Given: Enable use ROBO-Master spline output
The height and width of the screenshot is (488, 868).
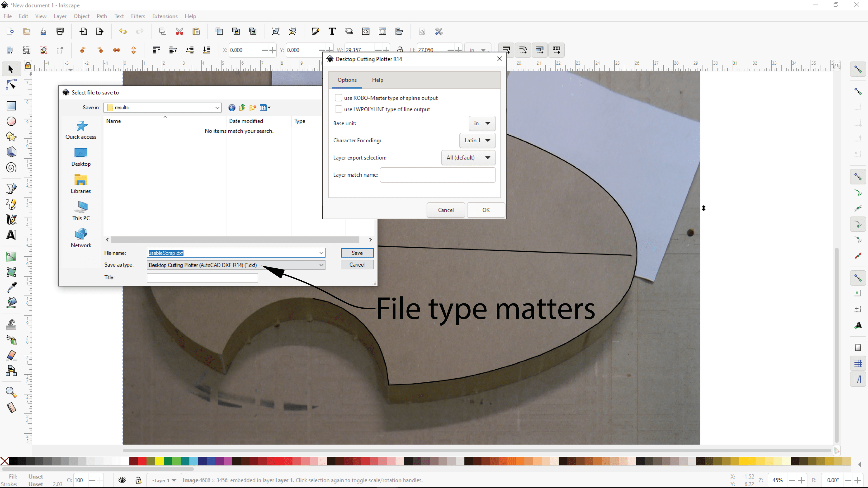Looking at the screenshot, I should pyautogui.click(x=339, y=98).
